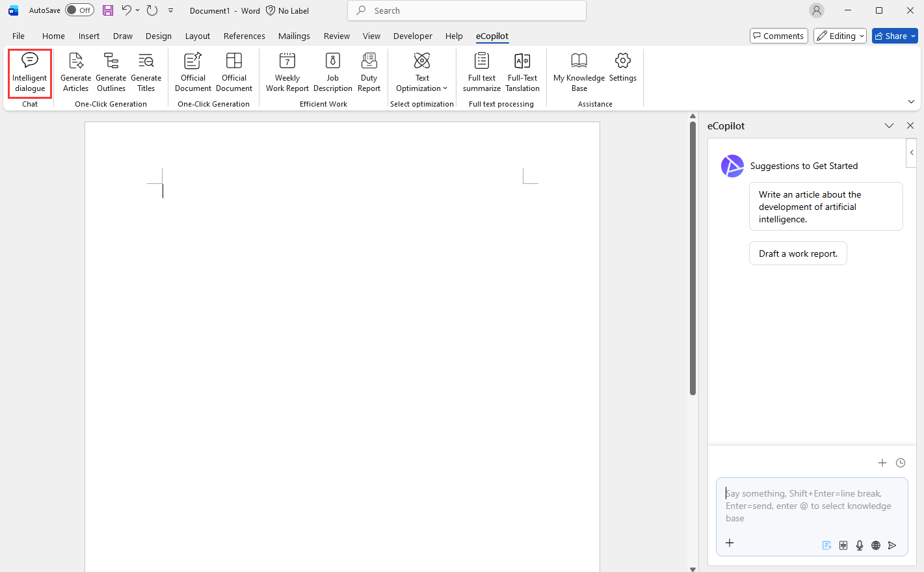The width and height of the screenshot is (924, 572).
Task: Open Intelligent dialogue chat
Action: (30, 73)
